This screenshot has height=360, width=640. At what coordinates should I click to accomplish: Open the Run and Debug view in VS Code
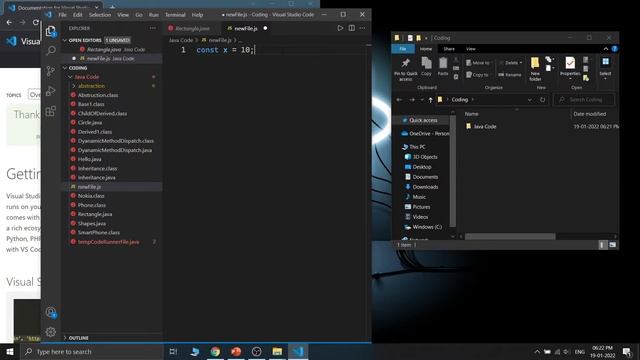pyautogui.click(x=51, y=91)
